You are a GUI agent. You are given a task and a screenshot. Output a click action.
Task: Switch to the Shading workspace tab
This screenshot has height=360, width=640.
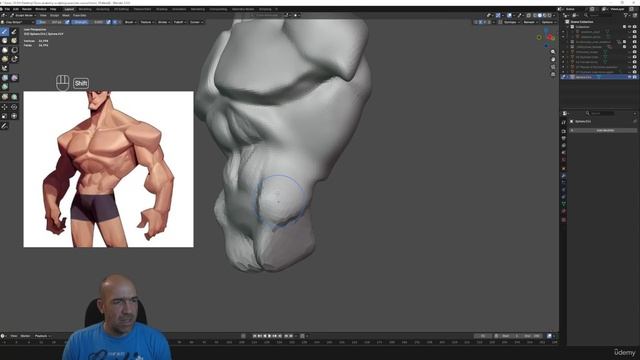coord(162,9)
